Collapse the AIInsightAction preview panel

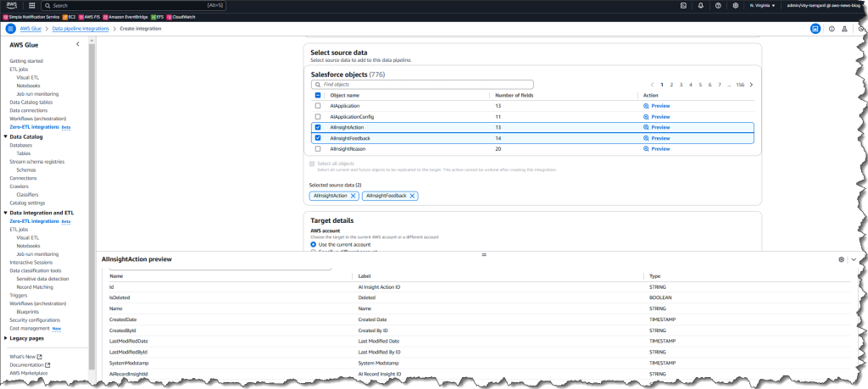pyautogui.click(x=854, y=259)
